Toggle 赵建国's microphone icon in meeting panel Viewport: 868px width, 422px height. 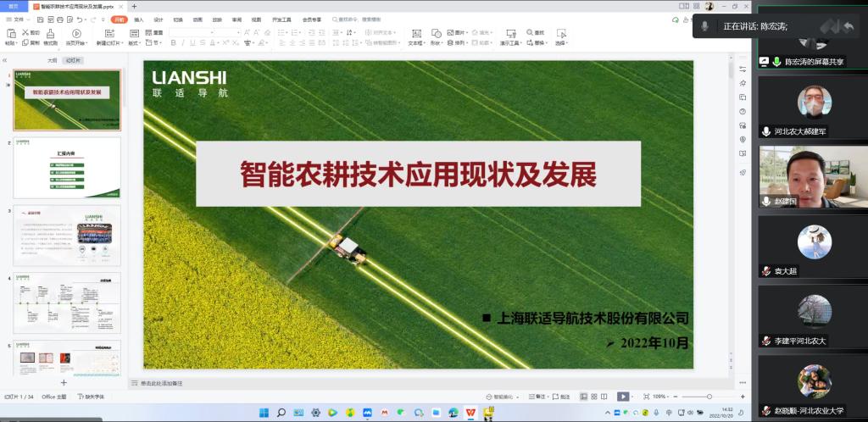766,202
